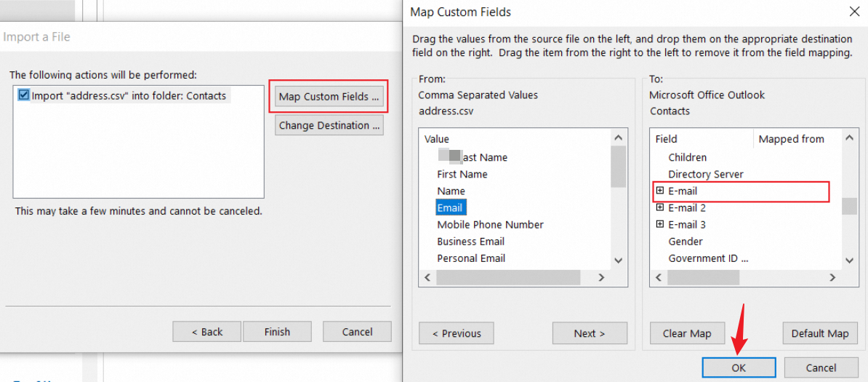The height and width of the screenshot is (382, 868).
Task: Click the Map Custom Fields button
Action: (329, 96)
